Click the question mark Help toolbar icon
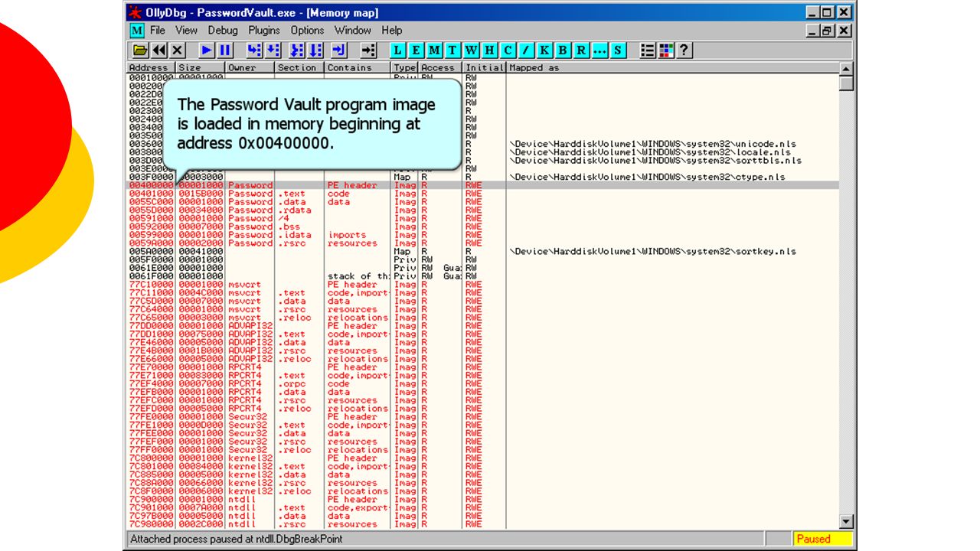The height and width of the screenshot is (551, 980). coord(684,51)
